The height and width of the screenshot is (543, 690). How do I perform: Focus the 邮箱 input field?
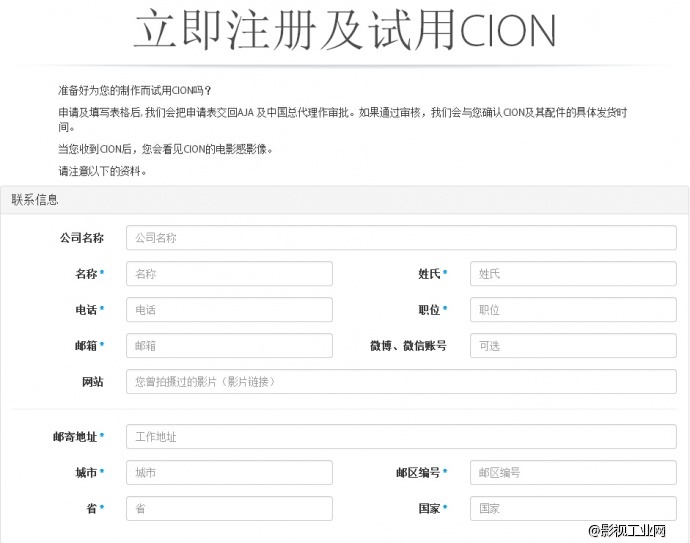coord(229,346)
